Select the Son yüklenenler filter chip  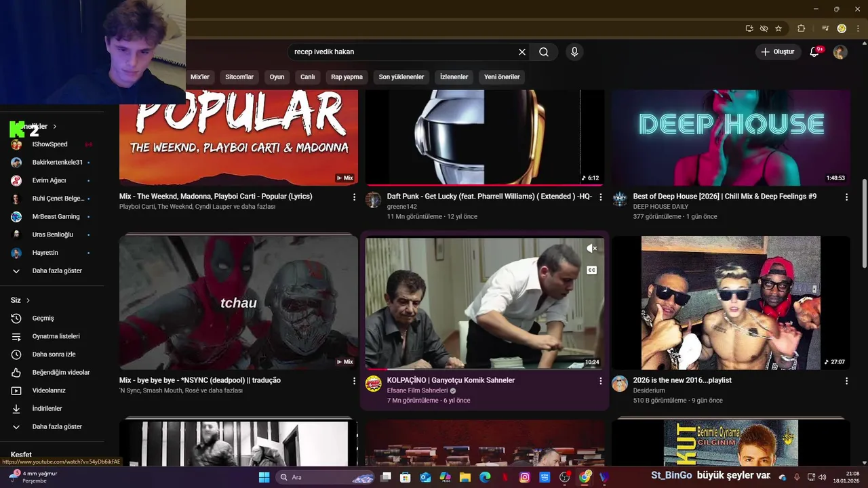click(x=401, y=77)
